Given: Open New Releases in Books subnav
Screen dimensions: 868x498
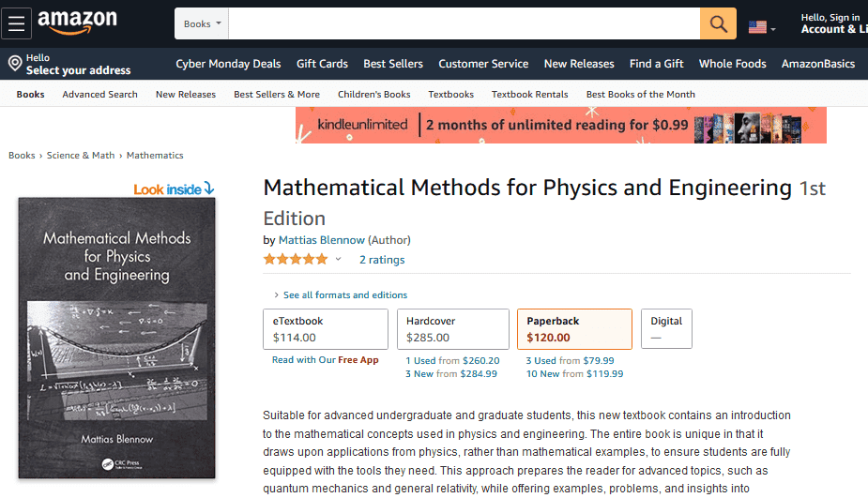Looking at the screenshot, I should pyautogui.click(x=186, y=94).
